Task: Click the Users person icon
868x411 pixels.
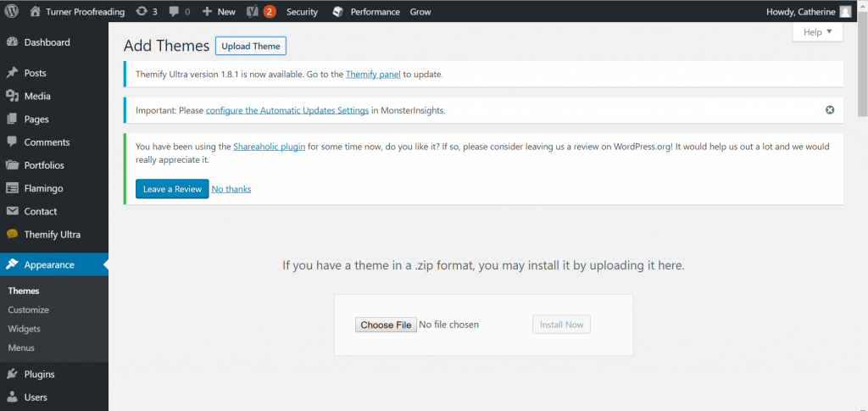Action: pos(12,397)
